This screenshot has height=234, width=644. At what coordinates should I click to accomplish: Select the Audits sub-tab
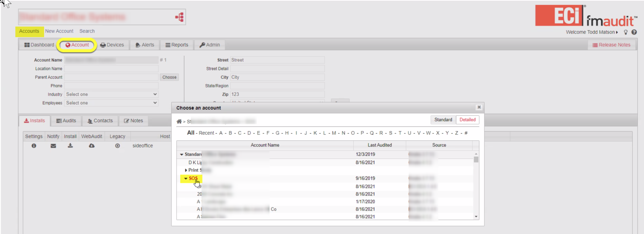coord(66,121)
